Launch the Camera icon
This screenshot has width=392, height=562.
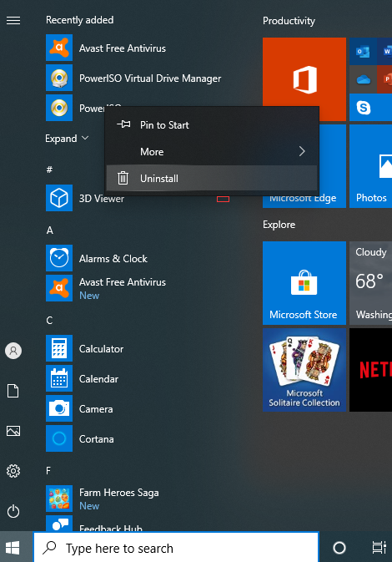[x=59, y=408]
